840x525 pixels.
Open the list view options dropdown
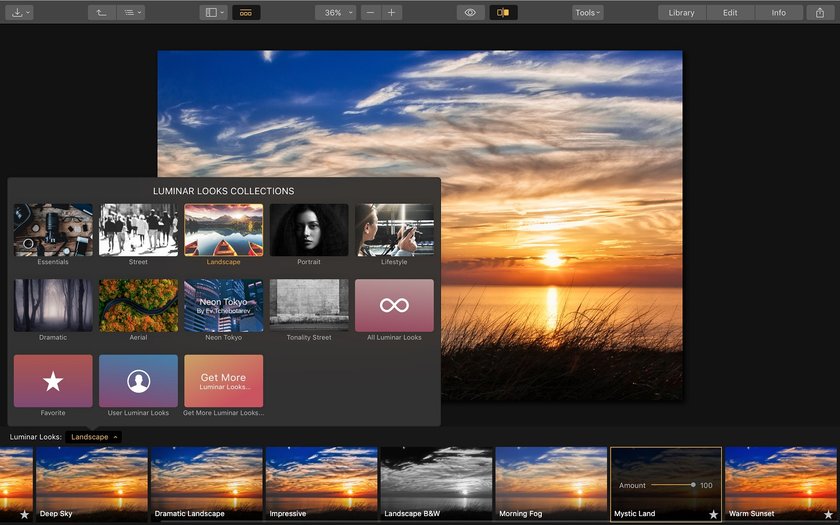click(131, 12)
